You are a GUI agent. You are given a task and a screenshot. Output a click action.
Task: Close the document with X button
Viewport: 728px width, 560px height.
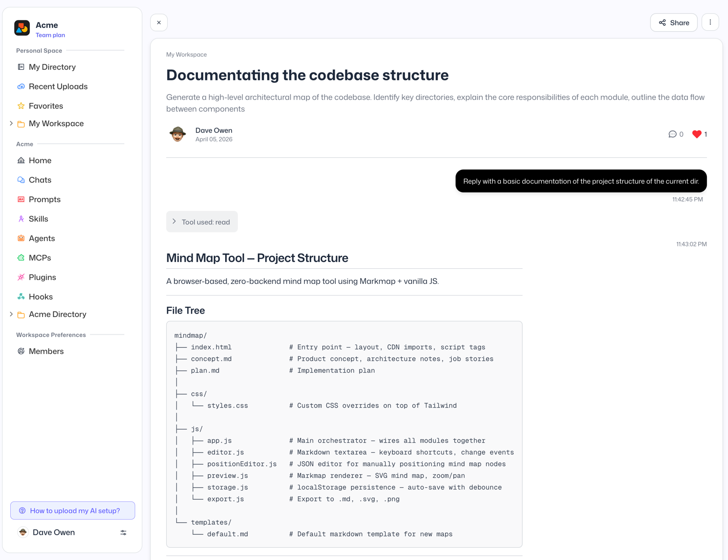pos(159,22)
